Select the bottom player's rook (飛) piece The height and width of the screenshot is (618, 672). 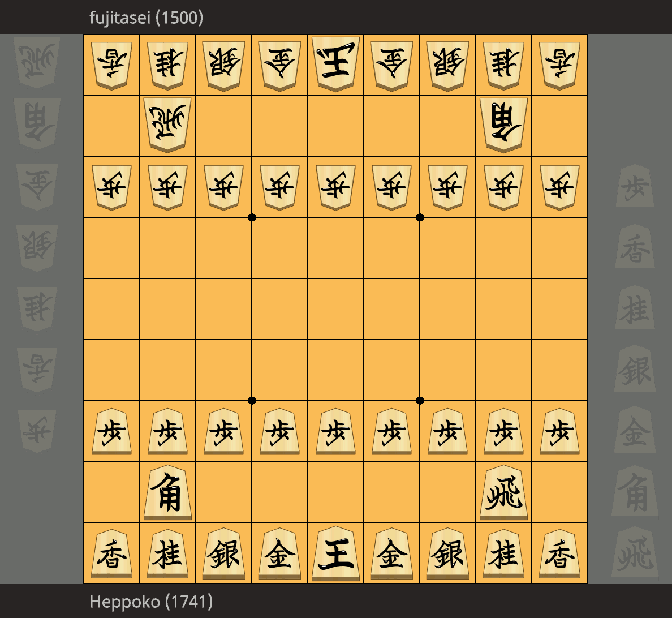tap(503, 492)
